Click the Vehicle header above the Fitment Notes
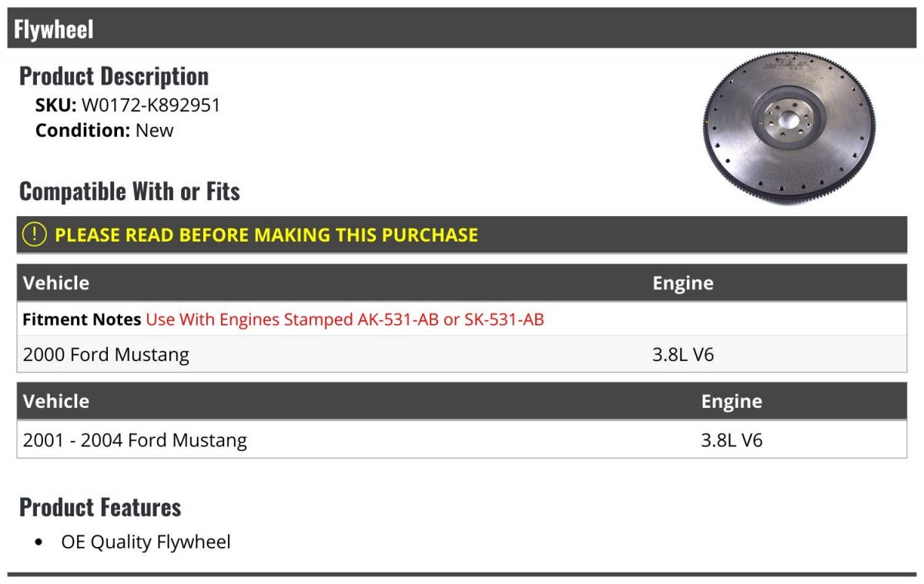The height and width of the screenshot is (584, 924). 56,283
